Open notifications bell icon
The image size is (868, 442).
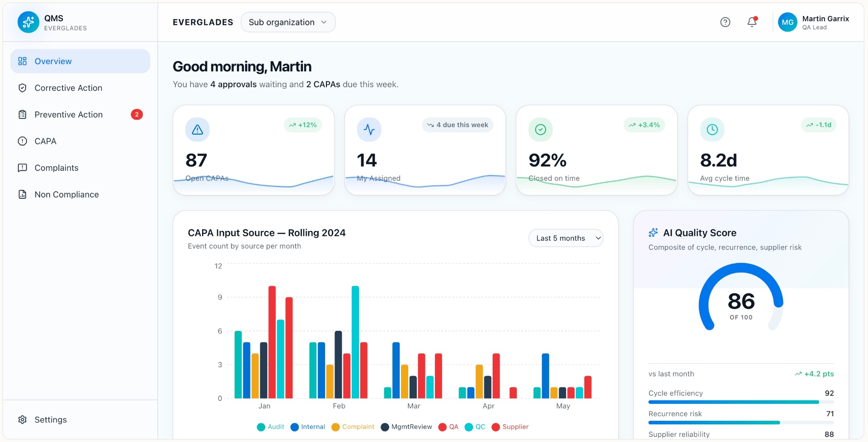752,22
